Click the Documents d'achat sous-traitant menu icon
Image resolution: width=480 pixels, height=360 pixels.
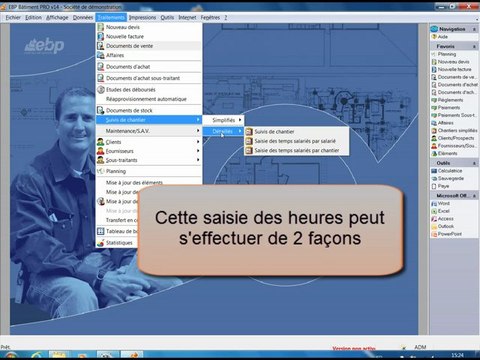coord(101,78)
